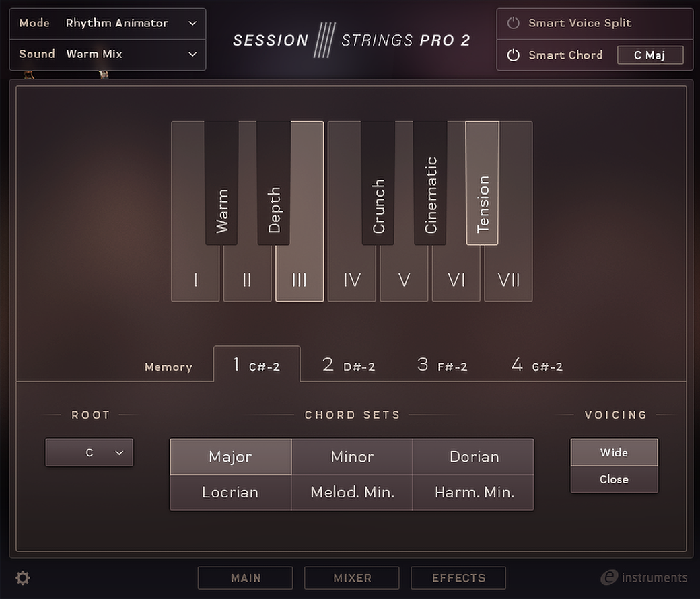The width and height of the screenshot is (700, 599).
Task: Click the Warm Mix sound value
Action: point(94,54)
